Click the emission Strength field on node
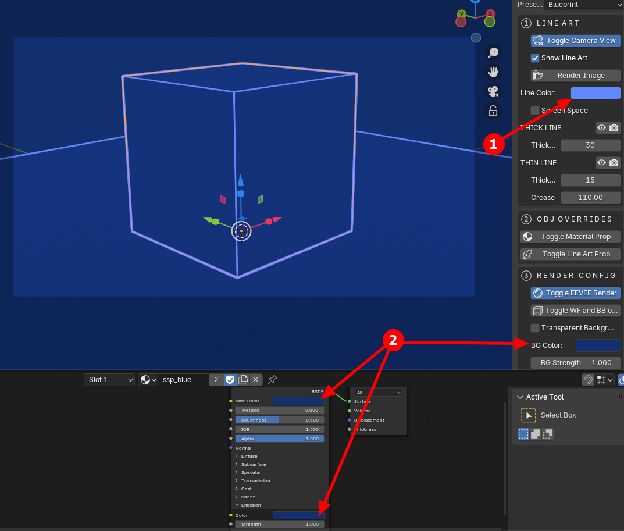 (280, 525)
